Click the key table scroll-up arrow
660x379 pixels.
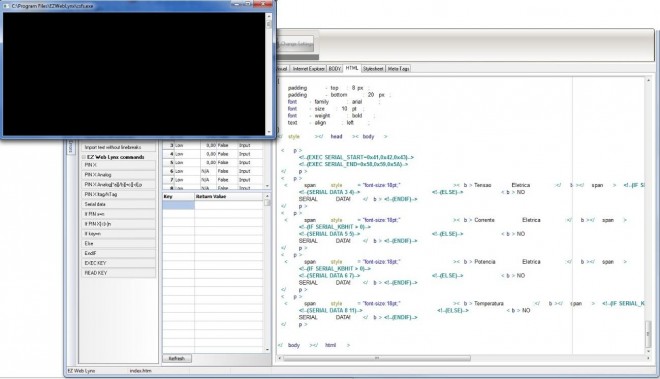point(267,196)
